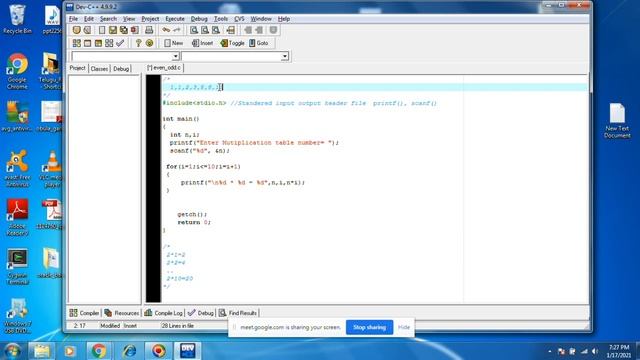
Task: Open the View menu
Action: pyautogui.click(x=129, y=19)
